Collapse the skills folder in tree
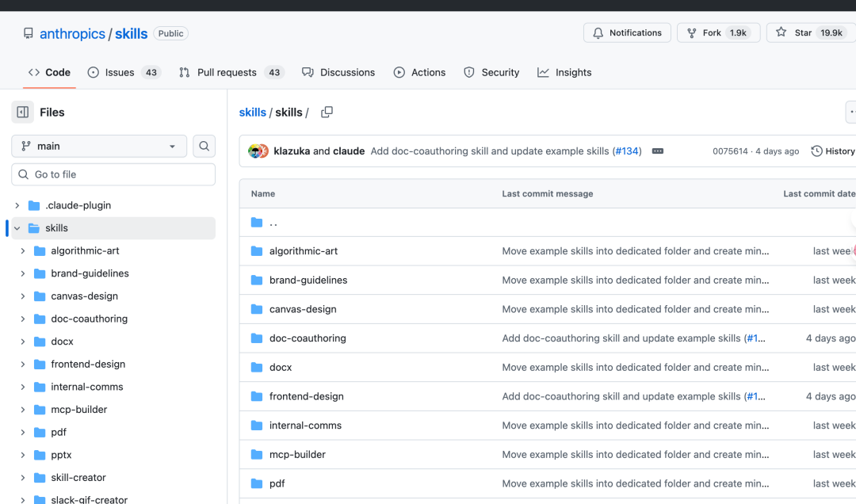Viewport: 856px width, 504px height. [x=17, y=228]
